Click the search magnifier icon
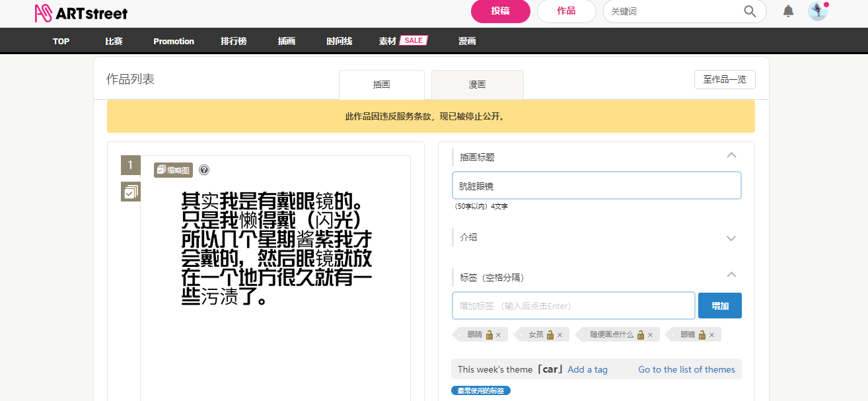The height and width of the screenshot is (401, 868). coord(750,11)
